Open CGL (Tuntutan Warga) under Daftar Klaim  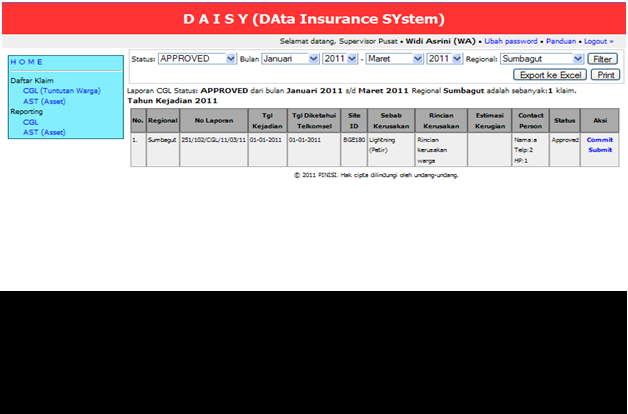(x=62, y=91)
